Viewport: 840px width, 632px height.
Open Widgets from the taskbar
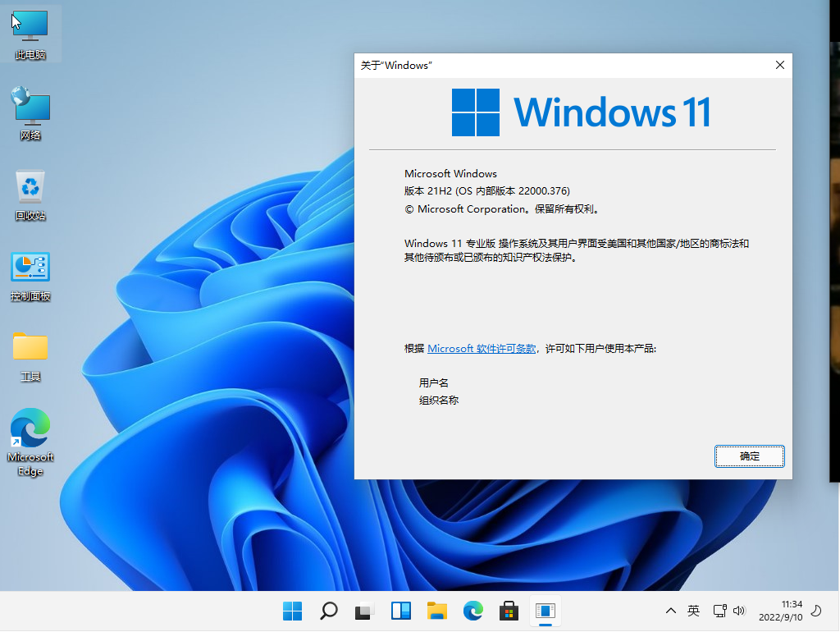[x=400, y=611]
